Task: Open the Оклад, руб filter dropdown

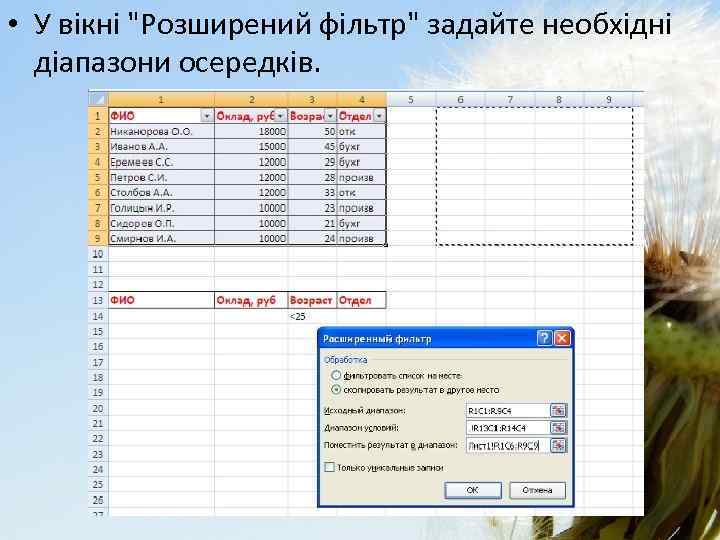Action: (280, 116)
